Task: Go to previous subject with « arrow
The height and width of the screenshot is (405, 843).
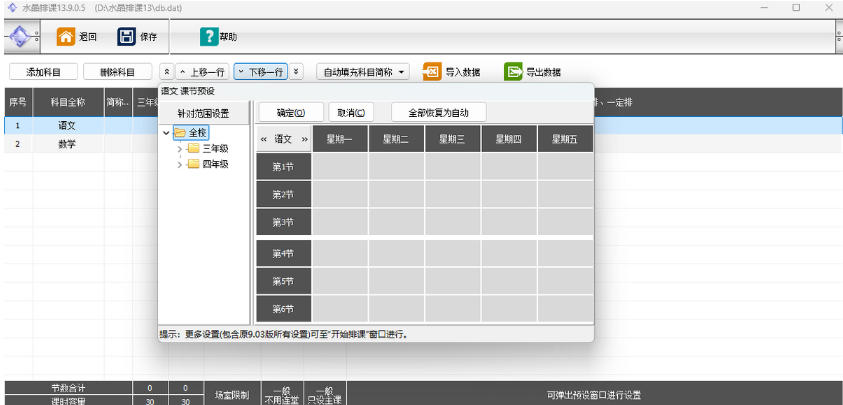Action: (x=263, y=139)
